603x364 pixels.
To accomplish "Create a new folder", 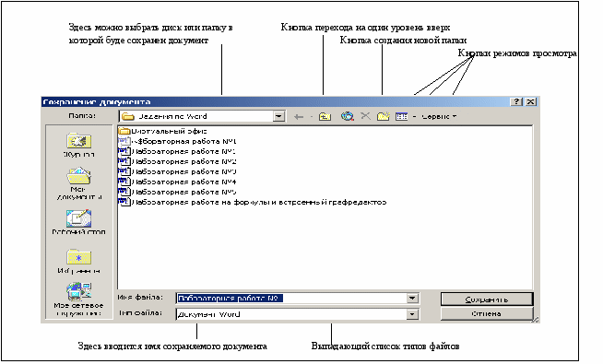I will click(383, 116).
